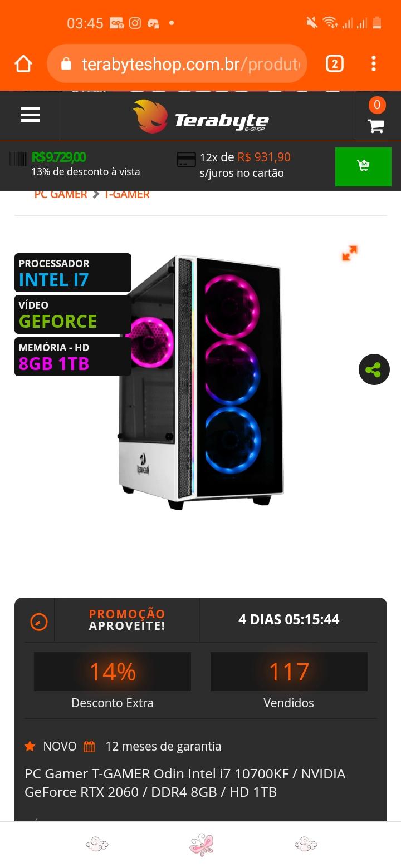Image resolution: width=401 pixels, height=868 pixels.
Task: Open the T-GAMER breadcrumb link
Action: (x=127, y=194)
